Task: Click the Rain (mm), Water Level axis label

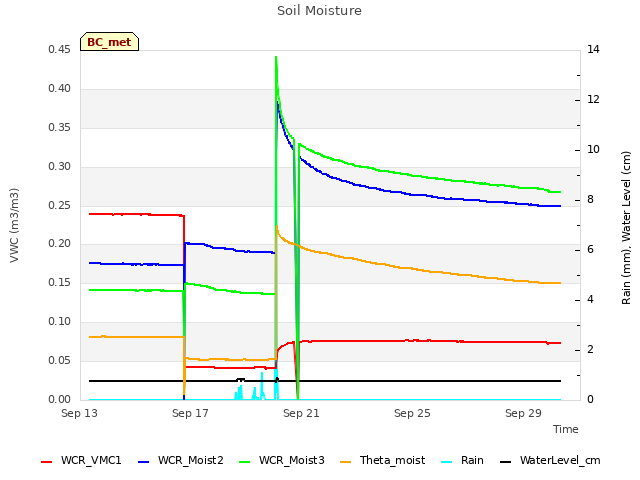Action: coord(626,228)
